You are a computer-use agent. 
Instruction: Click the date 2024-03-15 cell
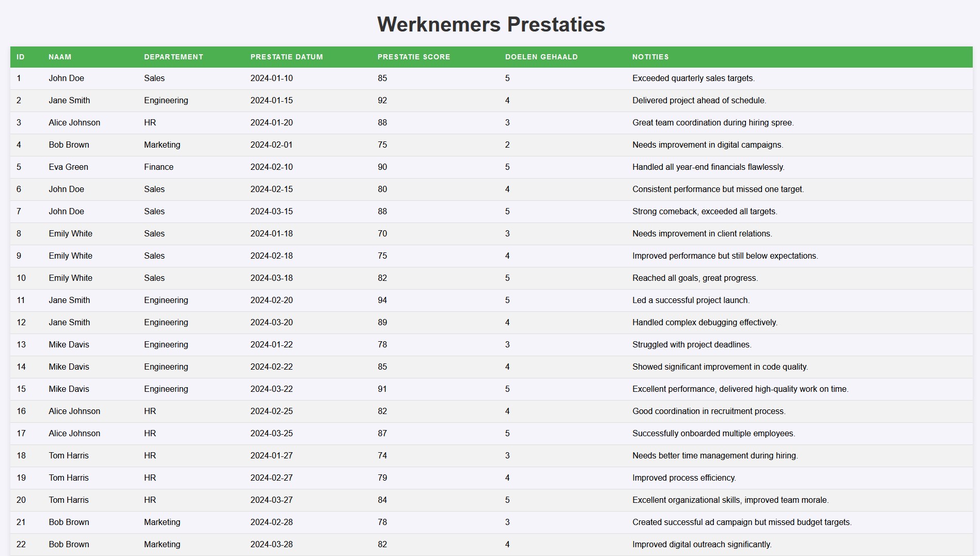[272, 211]
